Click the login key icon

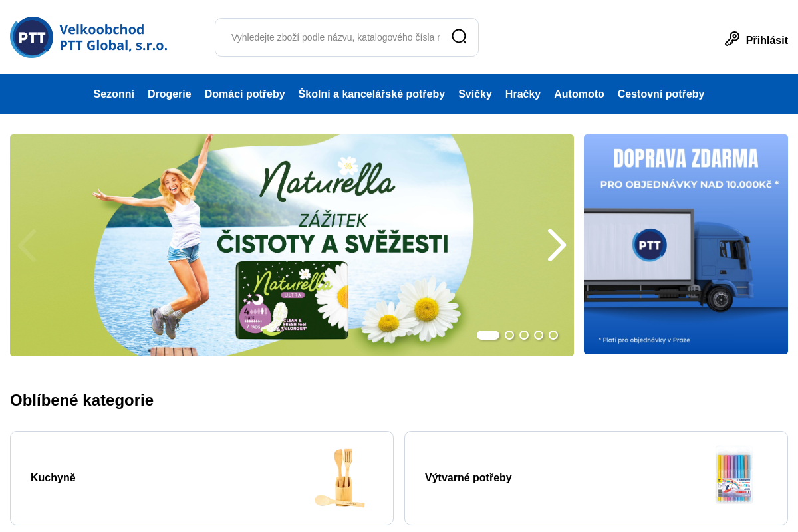click(732, 39)
